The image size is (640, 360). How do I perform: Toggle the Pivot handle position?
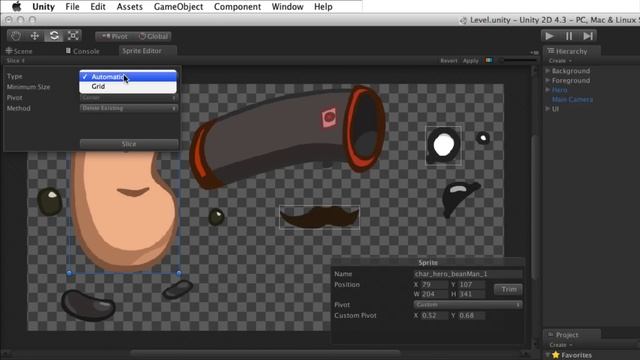(x=114, y=36)
